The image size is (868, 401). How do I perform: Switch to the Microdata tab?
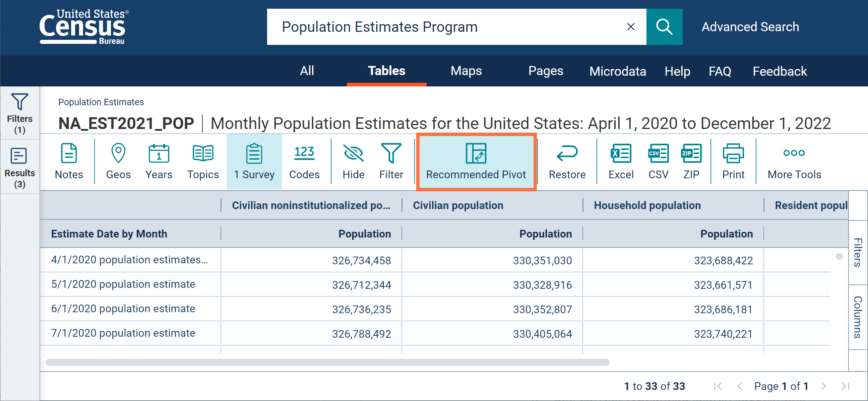point(617,71)
